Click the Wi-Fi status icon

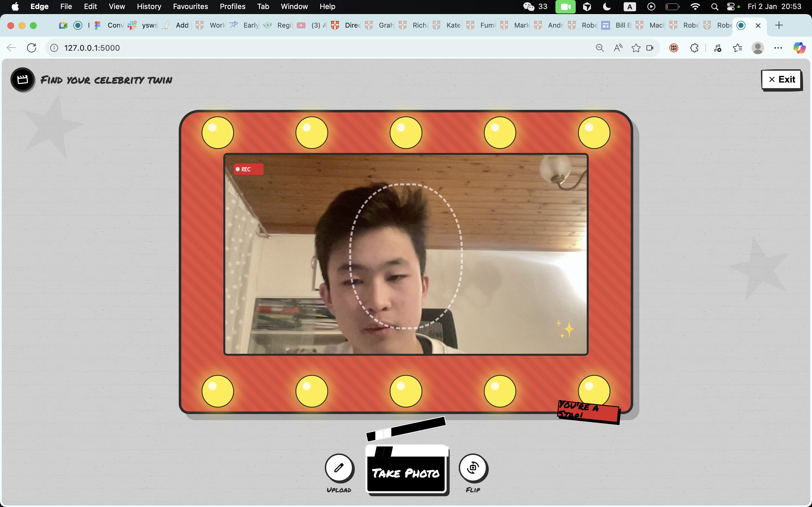(695, 7)
